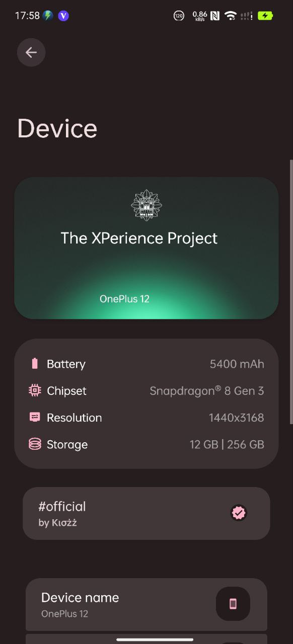Select the Battery 5400 mAh row
Image resolution: width=293 pixels, height=644 pixels.
(146, 364)
